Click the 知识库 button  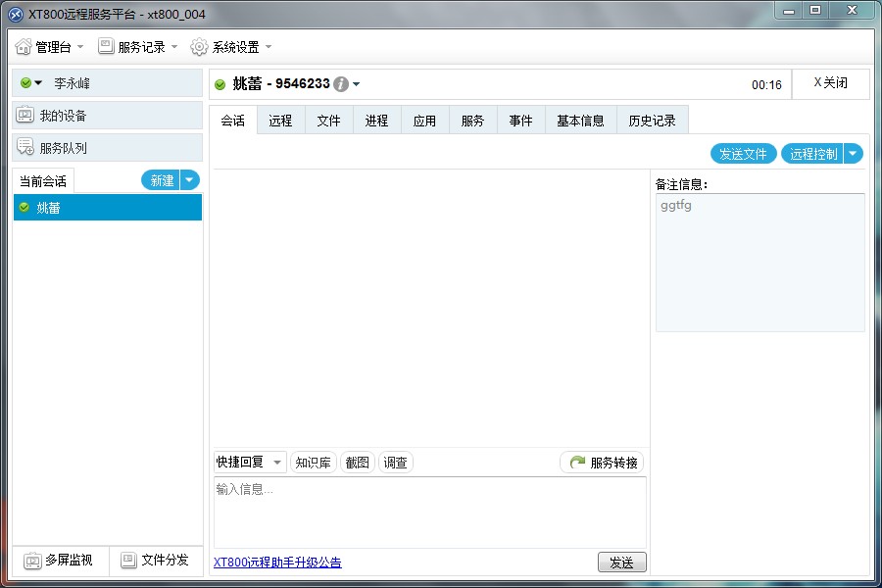point(314,462)
